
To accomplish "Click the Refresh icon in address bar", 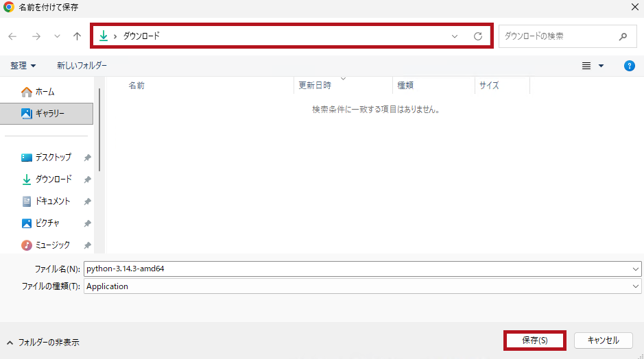I will pyautogui.click(x=478, y=36).
